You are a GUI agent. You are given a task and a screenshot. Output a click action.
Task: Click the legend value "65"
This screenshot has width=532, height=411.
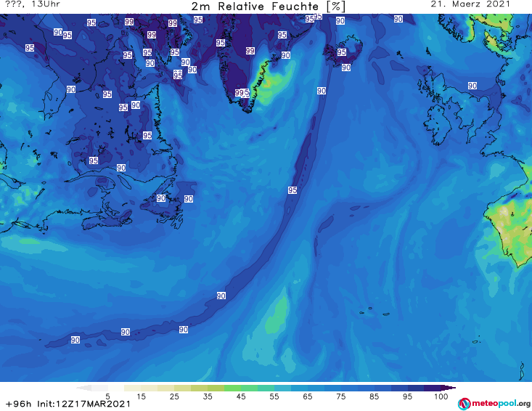(307, 396)
